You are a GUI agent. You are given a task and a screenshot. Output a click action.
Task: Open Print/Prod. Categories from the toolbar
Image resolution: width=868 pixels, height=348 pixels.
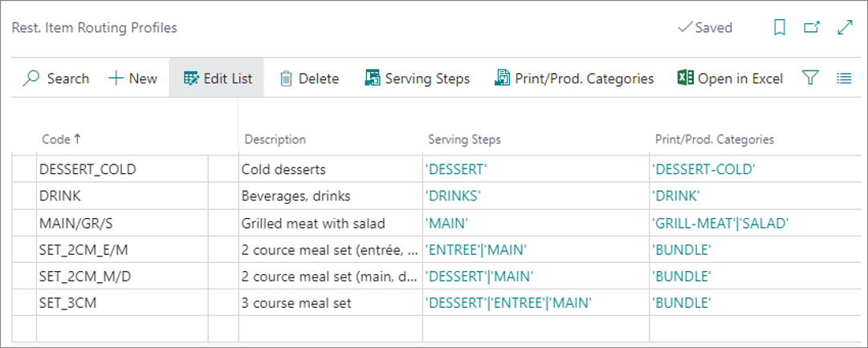point(573,79)
